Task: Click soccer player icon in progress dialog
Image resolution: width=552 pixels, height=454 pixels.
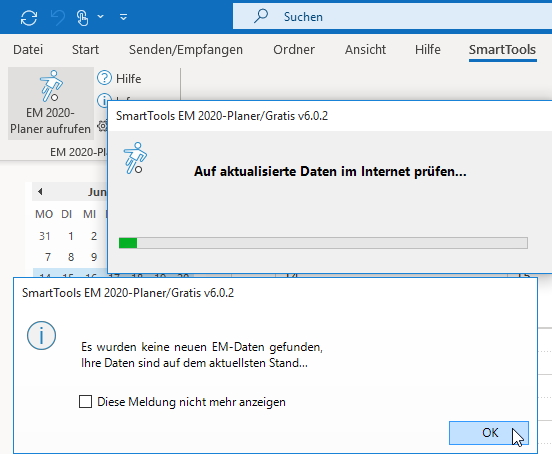Action: 135,158
